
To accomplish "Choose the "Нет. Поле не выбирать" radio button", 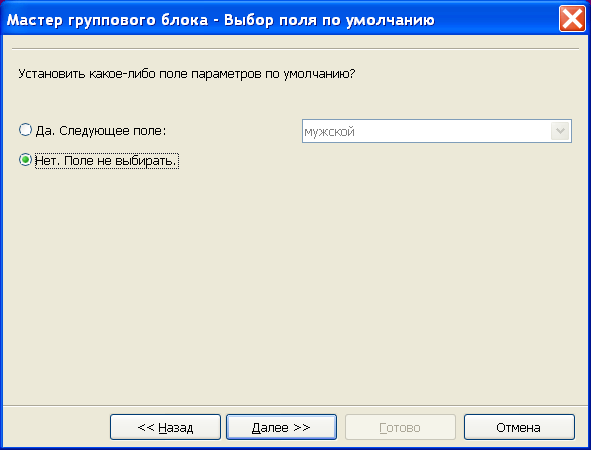I will pyautogui.click(x=25, y=160).
